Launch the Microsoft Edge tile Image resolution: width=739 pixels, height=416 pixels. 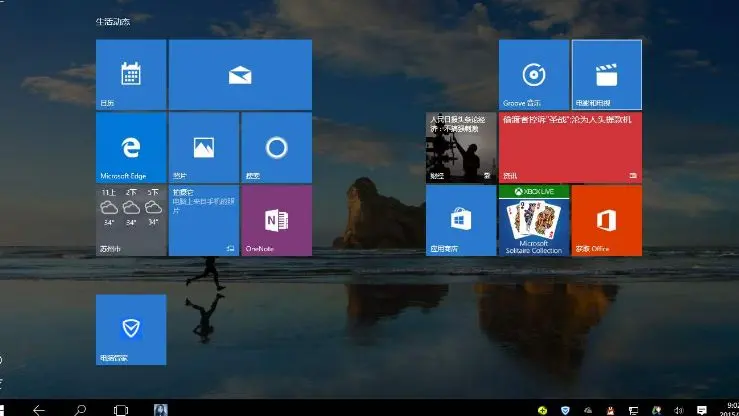(x=131, y=147)
